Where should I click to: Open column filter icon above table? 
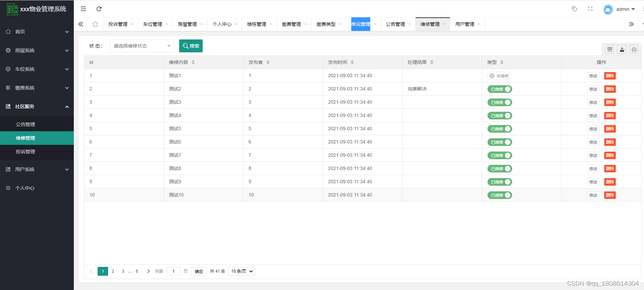point(610,50)
